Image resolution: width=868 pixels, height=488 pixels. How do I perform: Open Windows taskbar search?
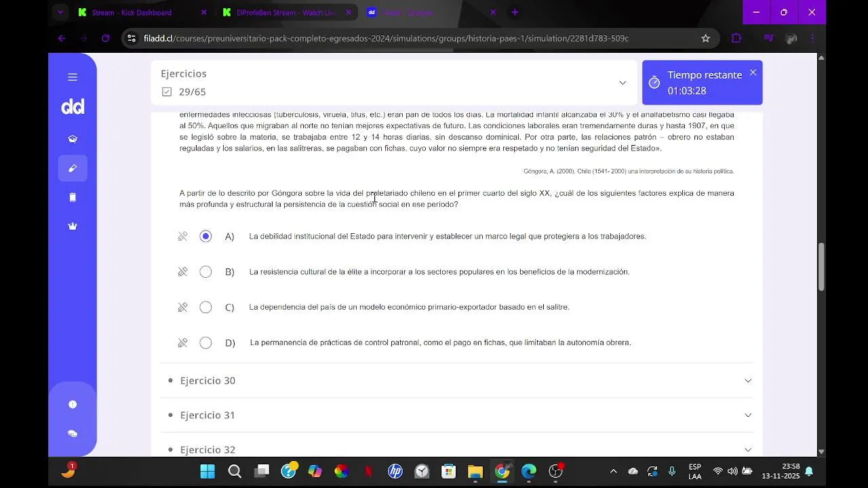pyautogui.click(x=235, y=472)
